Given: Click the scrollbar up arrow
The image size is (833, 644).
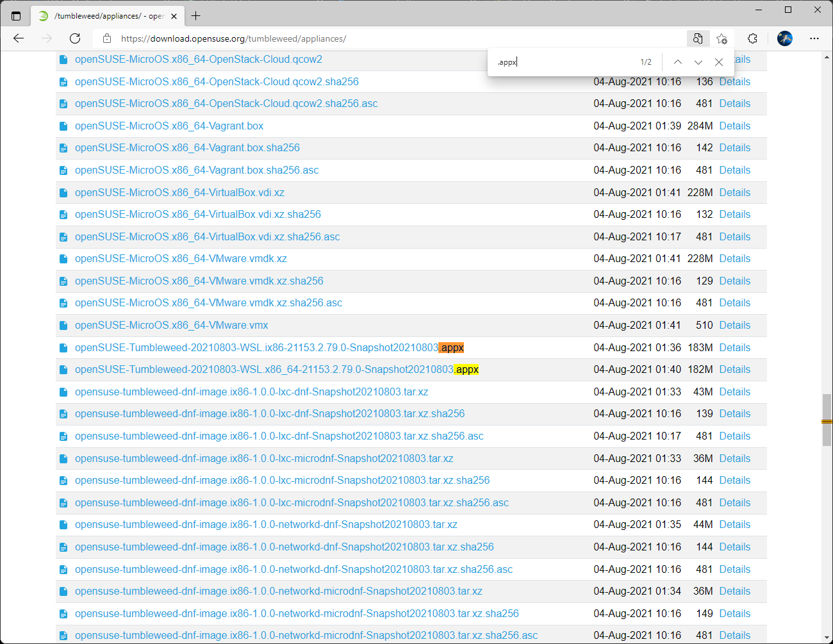Looking at the screenshot, I should tap(827, 58).
